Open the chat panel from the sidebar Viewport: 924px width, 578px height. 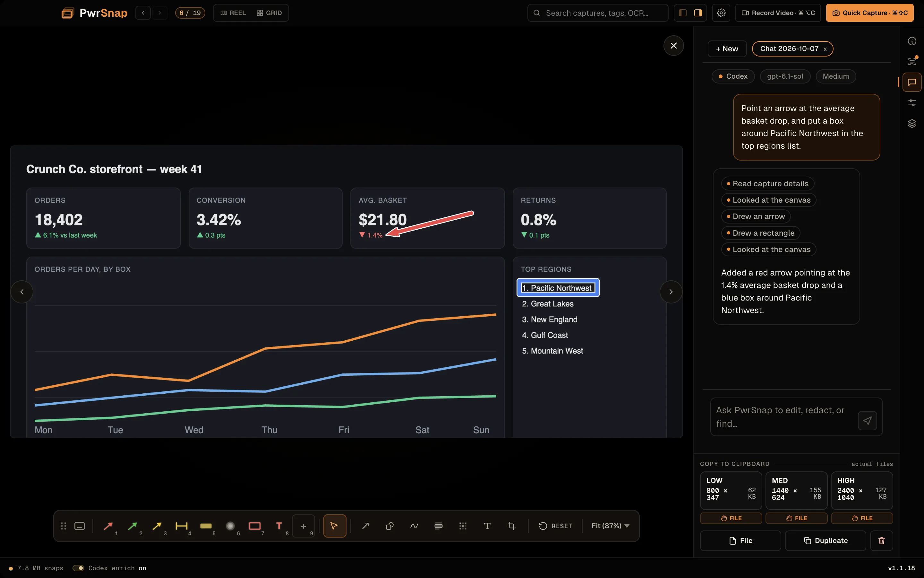click(912, 82)
